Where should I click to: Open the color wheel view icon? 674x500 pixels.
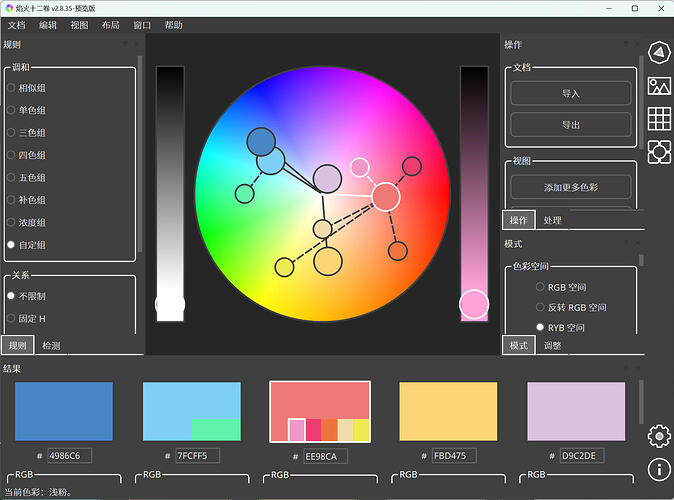(x=658, y=53)
